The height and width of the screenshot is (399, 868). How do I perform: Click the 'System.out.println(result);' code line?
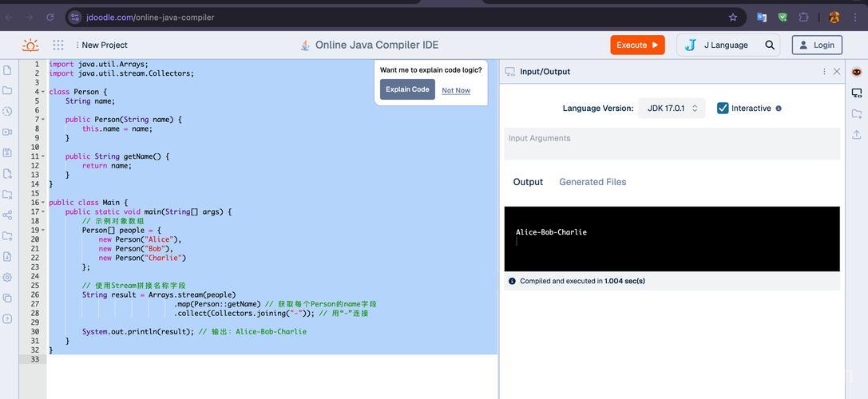tap(138, 331)
